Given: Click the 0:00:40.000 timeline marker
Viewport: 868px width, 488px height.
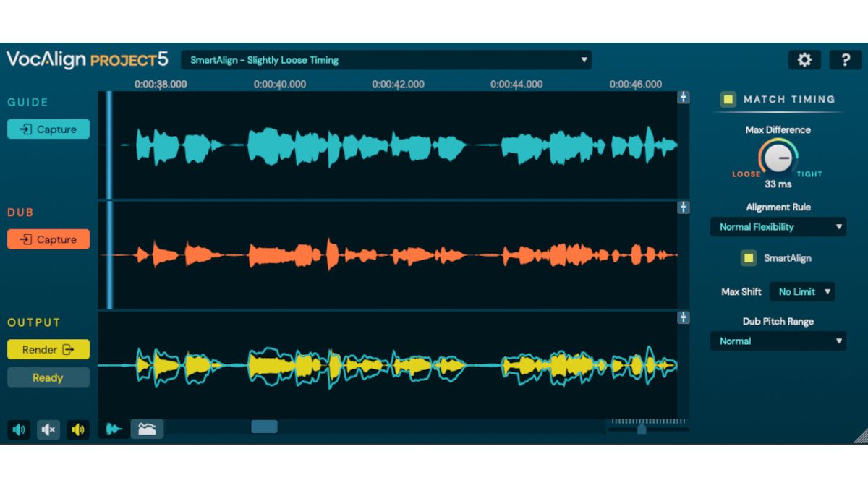Looking at the screenshot, I should (x=279, y=85).
